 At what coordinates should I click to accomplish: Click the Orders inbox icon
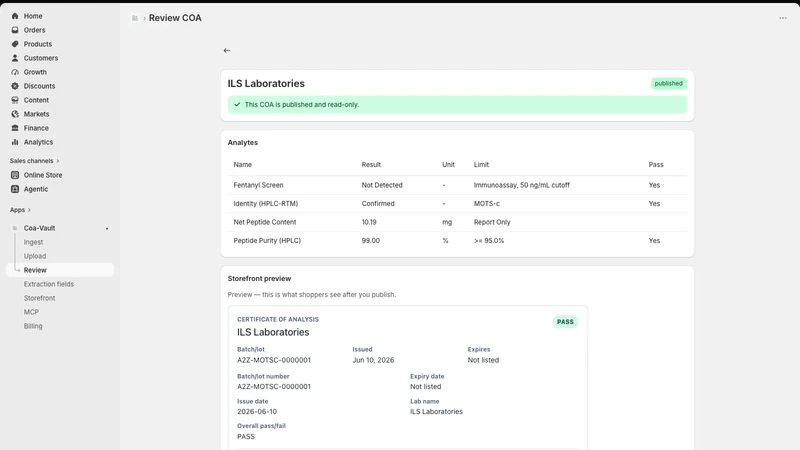click(x=15, y=30)
